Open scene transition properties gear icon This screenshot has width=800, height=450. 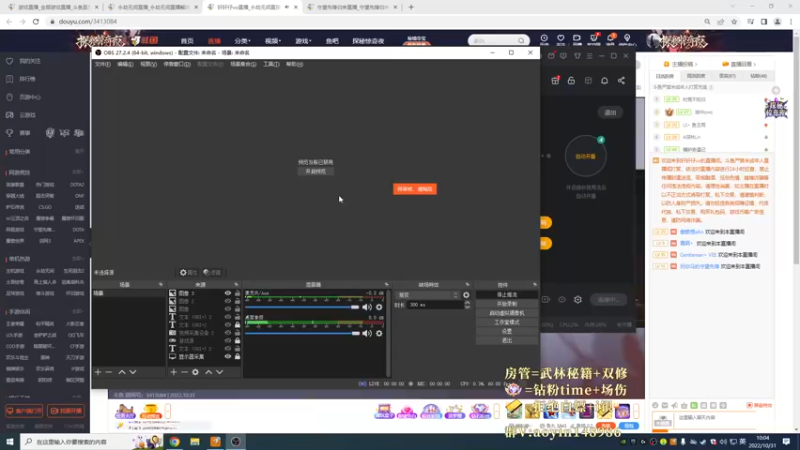pos(466,295)
